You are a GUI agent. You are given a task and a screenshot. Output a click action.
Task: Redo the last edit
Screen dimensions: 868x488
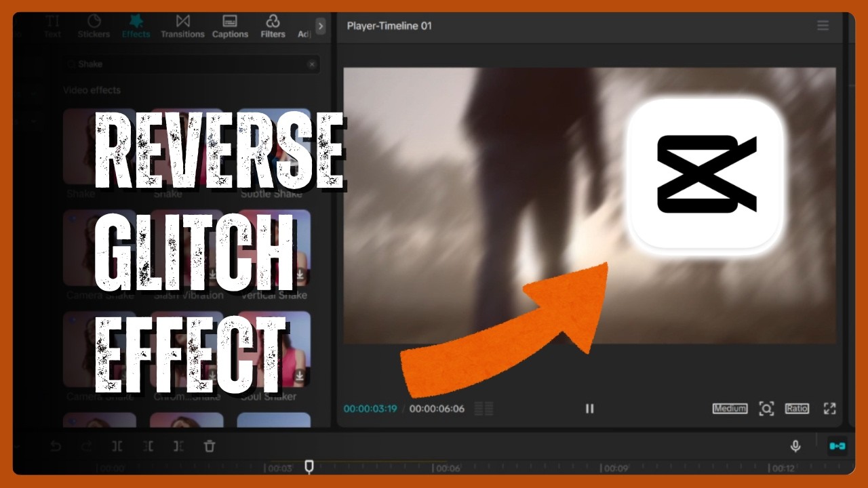[86, 446]
